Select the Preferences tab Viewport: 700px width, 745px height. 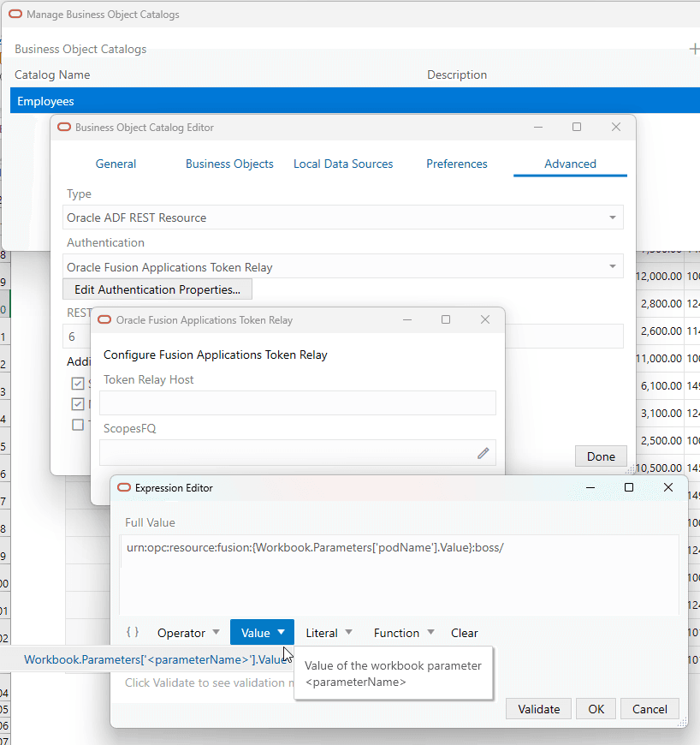pyautogui.click(x=456, y=164)
